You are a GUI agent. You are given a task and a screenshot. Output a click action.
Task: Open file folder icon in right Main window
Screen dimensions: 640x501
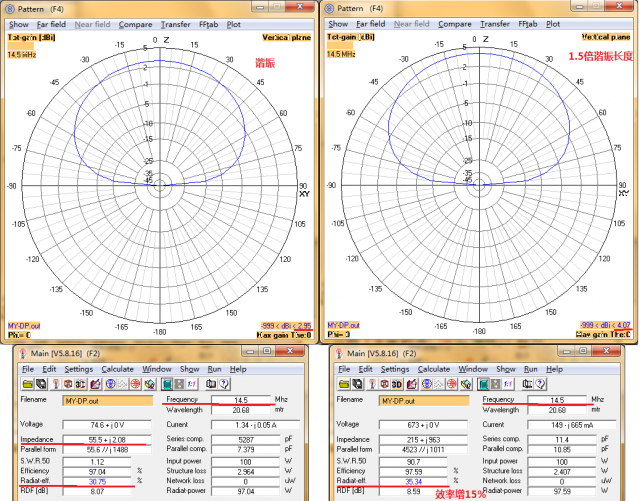(344, 384)
